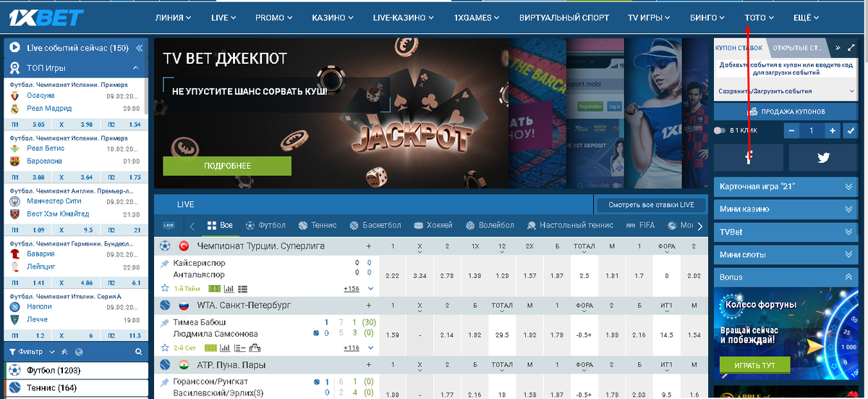
Task: Select Теннис (164) in sidebar
Action: point(76,388)
